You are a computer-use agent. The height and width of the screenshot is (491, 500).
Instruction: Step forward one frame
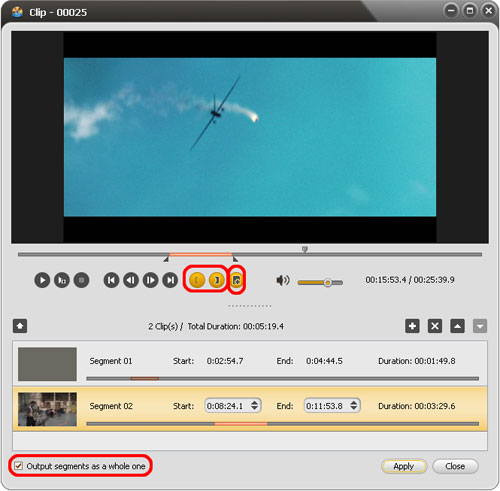(151, 280)
